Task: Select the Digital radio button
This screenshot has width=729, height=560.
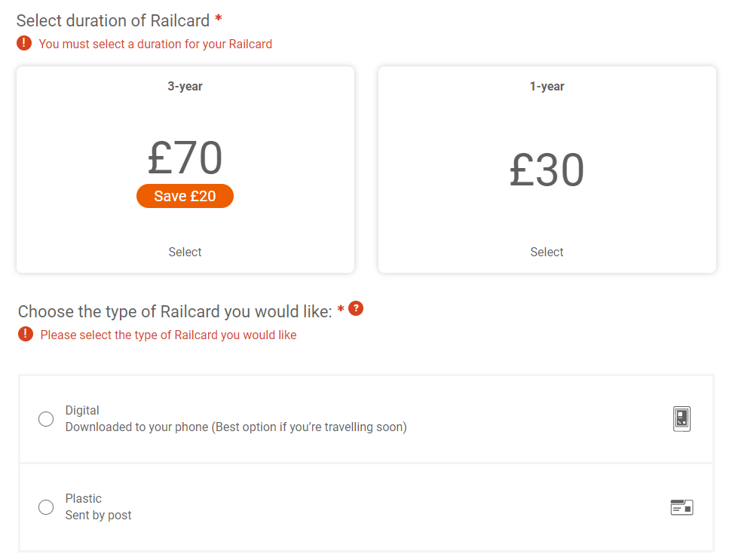Action: click(46, 419)
